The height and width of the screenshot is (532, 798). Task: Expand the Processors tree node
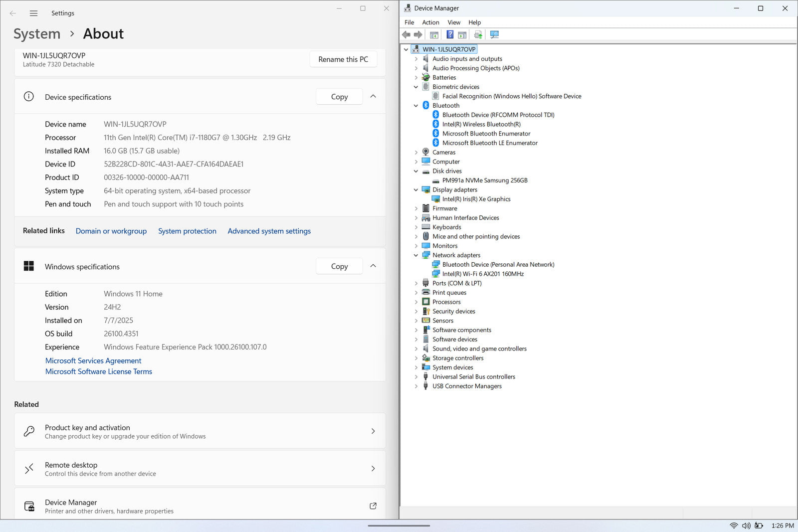(416, 302)
